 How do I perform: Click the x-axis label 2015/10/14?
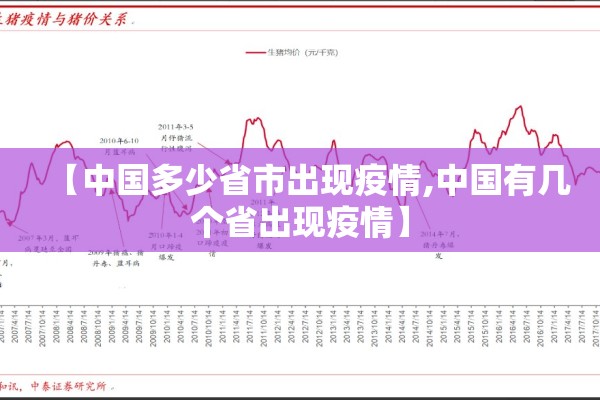coord(485,328)
